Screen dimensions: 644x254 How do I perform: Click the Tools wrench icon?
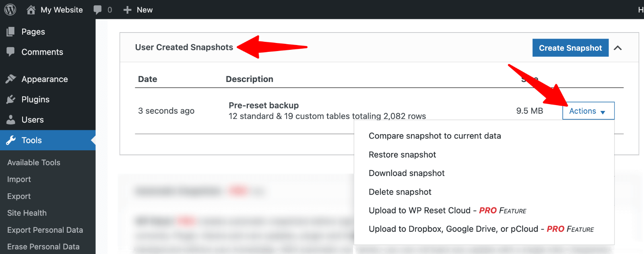click(10, 140)
